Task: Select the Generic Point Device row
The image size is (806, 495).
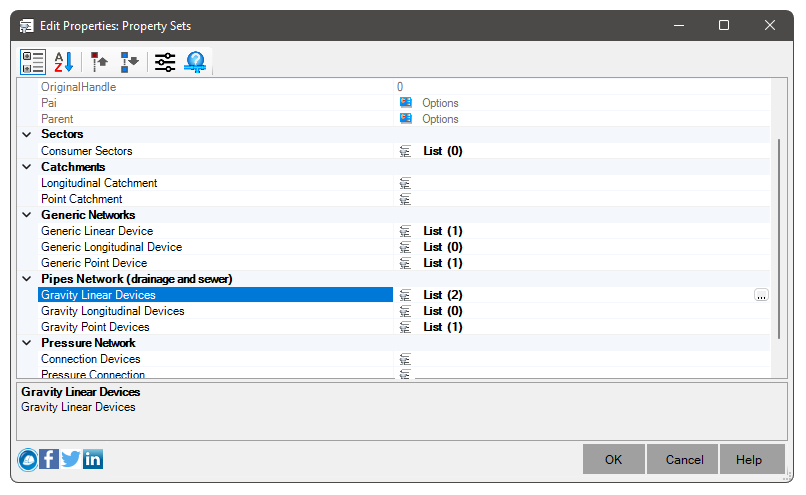Action: (x=395, y=263)
